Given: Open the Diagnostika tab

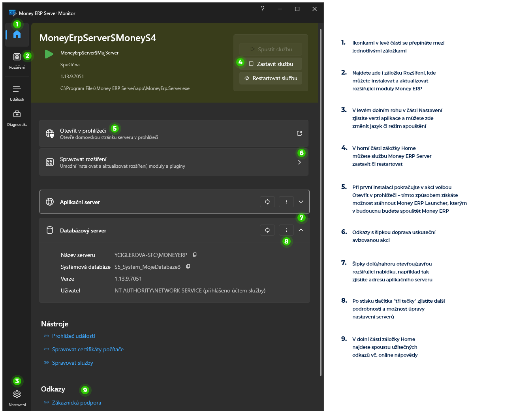Looking at the screenshot, I should tap(17, 118).
